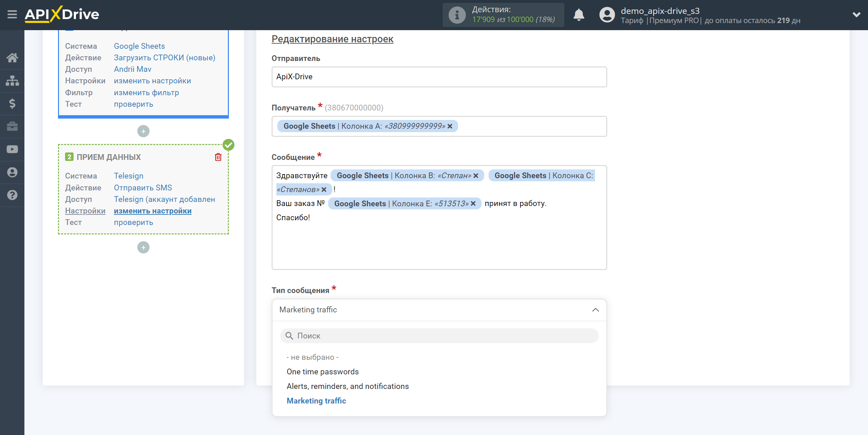This screenshot has width=868, height=435.
Task: Remove Колонка E «513513» tag
Action: pyautogui.click(x=473, y=203)
